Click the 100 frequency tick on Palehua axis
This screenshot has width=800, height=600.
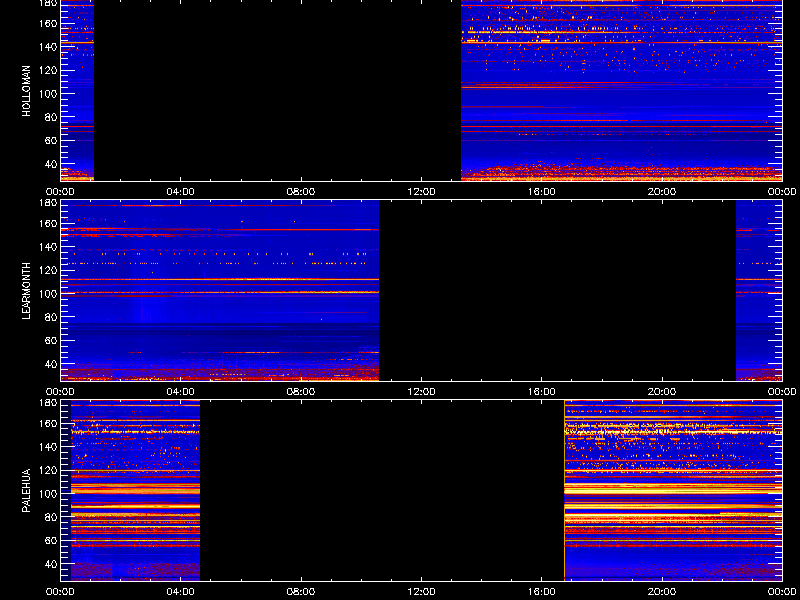(49, 494)
